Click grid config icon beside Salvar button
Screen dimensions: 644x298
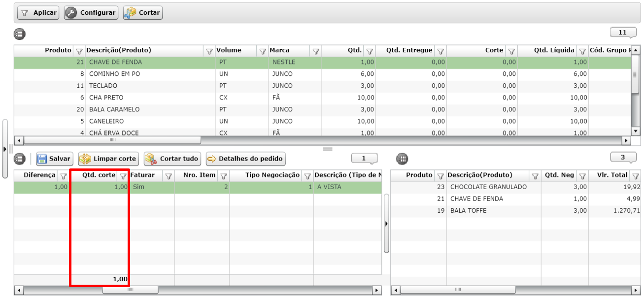coord(20,159)
